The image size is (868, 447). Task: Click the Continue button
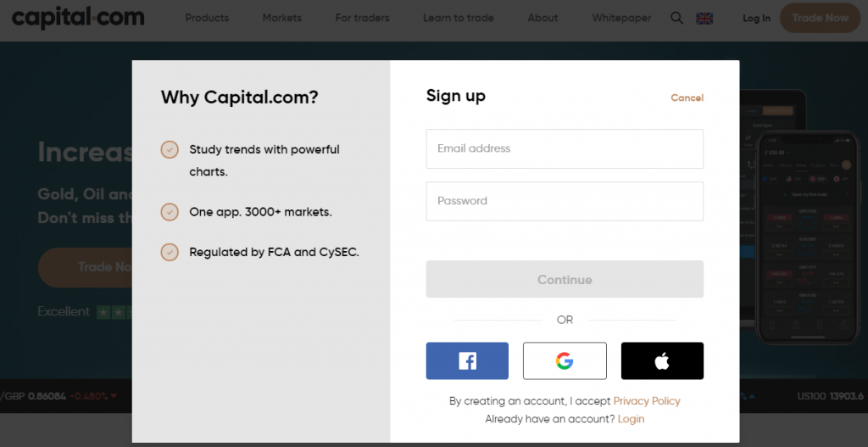pyautogui.click(x=565, y=279)
